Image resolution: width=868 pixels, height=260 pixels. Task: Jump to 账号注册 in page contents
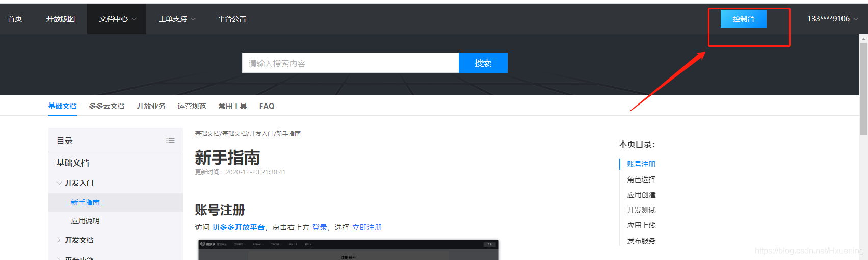tap(641, 164)
